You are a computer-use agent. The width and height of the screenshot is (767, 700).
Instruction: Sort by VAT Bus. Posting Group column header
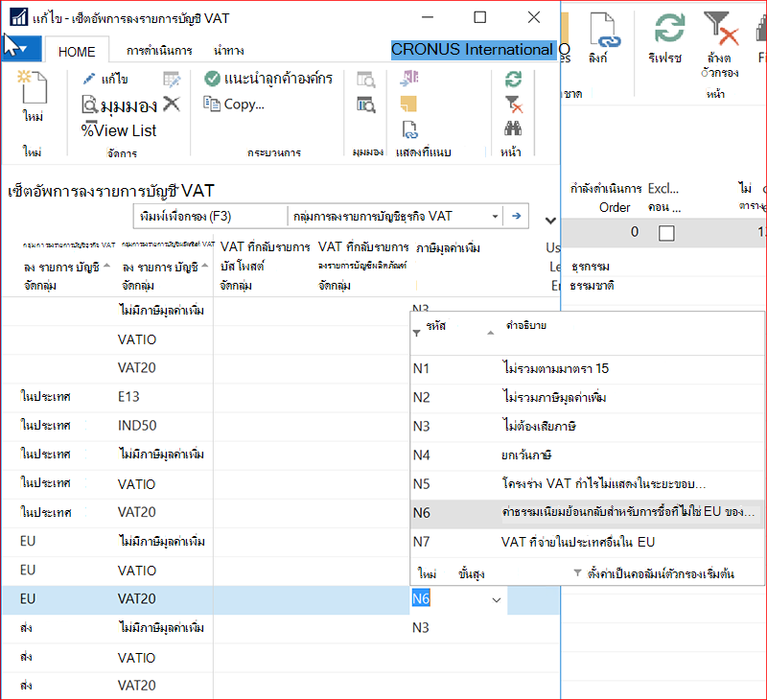(x=66, y=265)
